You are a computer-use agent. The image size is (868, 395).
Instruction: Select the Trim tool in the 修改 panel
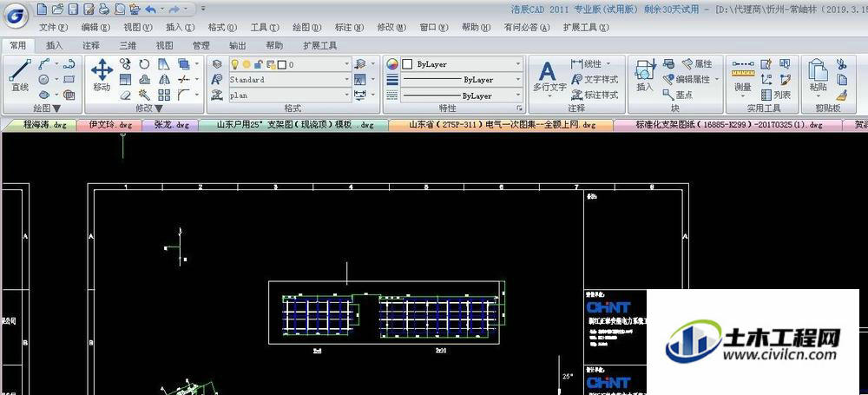184,80
